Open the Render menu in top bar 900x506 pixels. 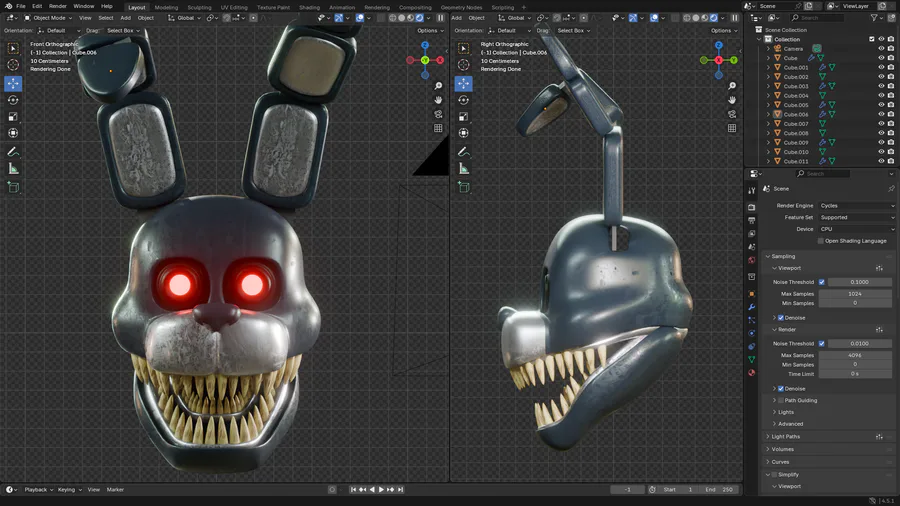[59, 6]
